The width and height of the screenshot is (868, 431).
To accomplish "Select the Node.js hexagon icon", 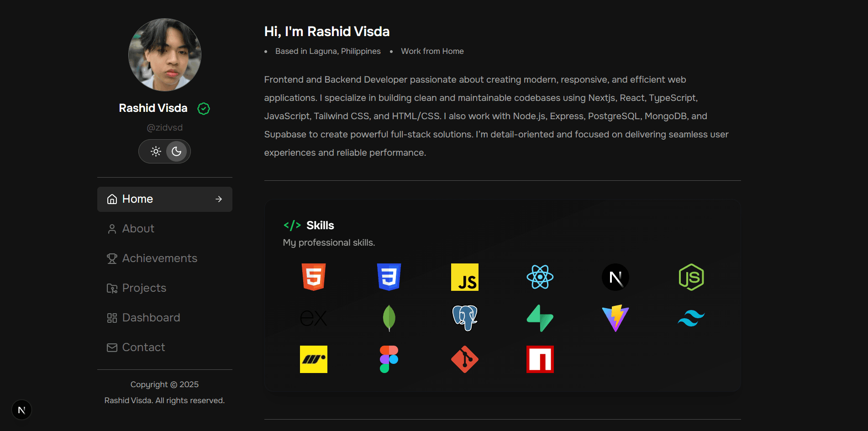I will [691, 277].
